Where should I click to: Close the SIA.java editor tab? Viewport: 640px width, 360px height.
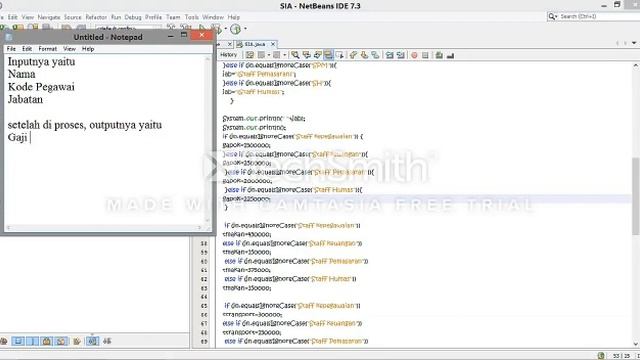[x=273, y=44]
